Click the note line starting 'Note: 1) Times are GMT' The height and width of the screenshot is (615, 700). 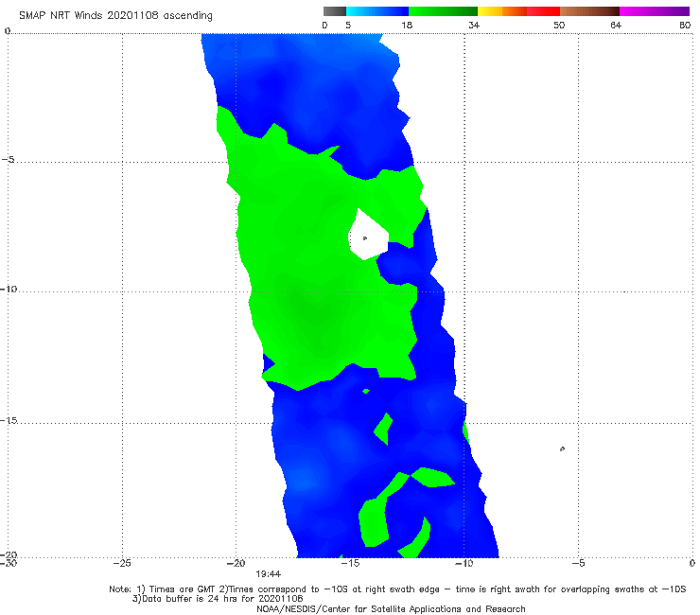(397, 589)
